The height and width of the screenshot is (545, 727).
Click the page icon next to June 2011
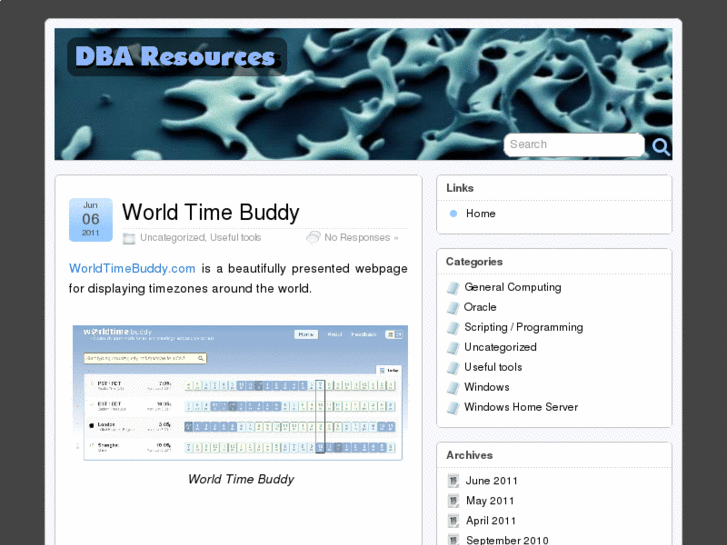click(x=453, y=481)
